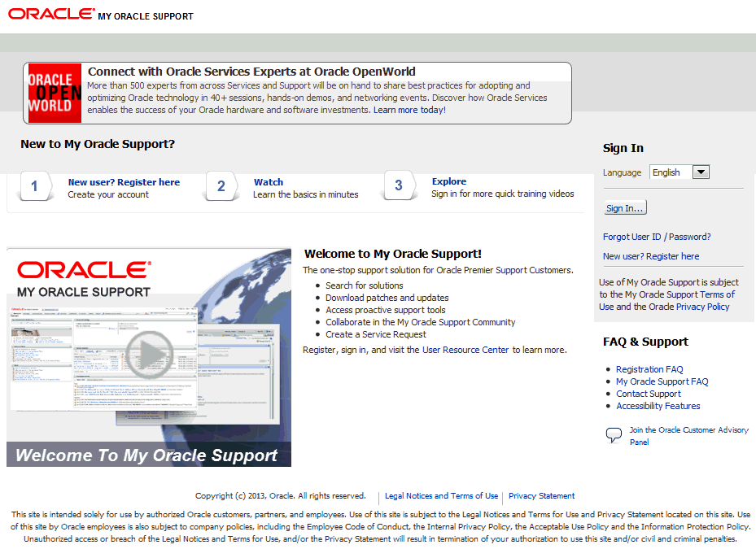
Task: Click the step 3 number badge
Action: (399, 185)
